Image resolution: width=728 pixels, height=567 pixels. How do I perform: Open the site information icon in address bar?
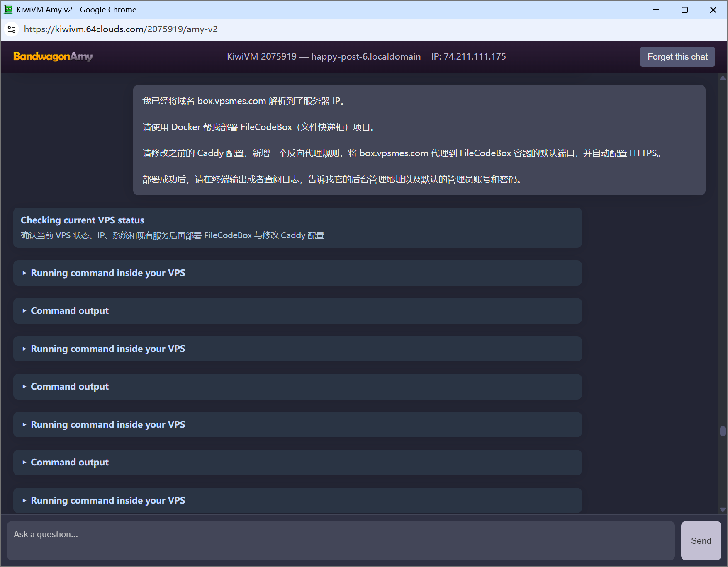(x=12, y=29)
